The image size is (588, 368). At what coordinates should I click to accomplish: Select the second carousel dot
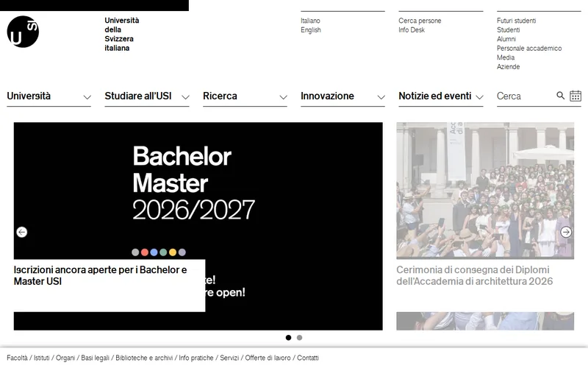[299, 338]
